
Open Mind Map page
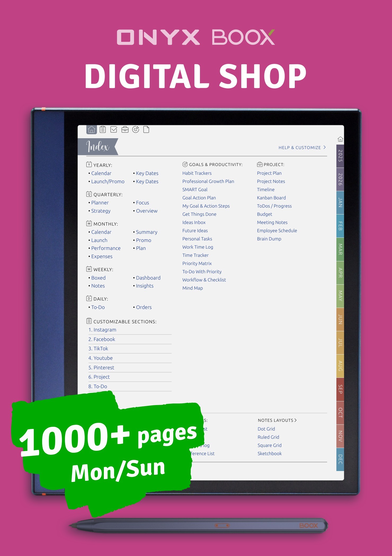[x=193, y=288]
